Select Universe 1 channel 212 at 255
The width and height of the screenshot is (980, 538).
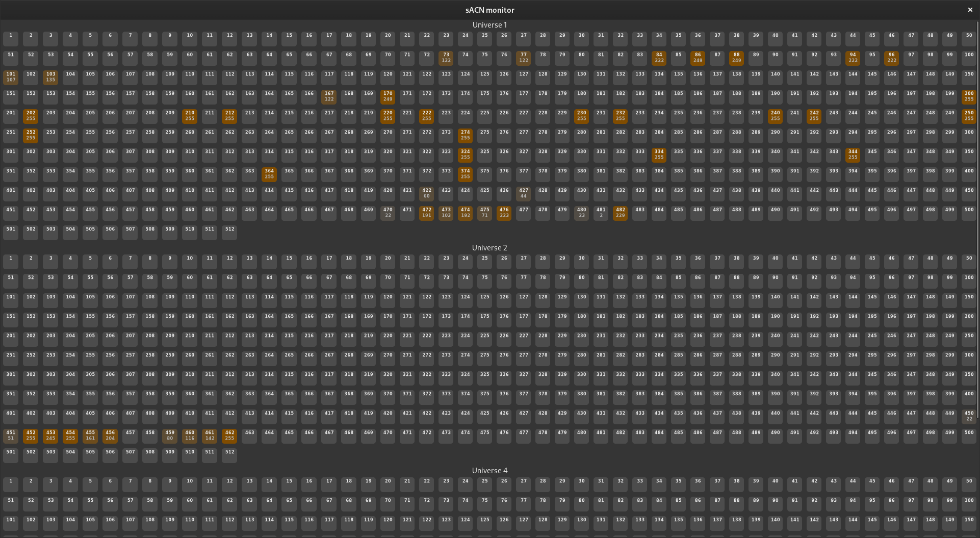[229, 116]
